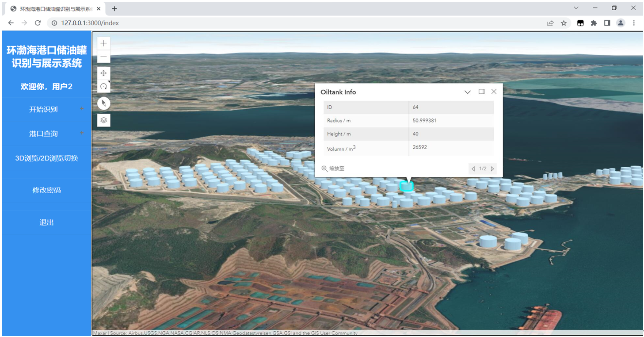The image size is (644, 337).
Task: Open the map layers list widget
Action: pyautogui.click(x=103, y=120)
